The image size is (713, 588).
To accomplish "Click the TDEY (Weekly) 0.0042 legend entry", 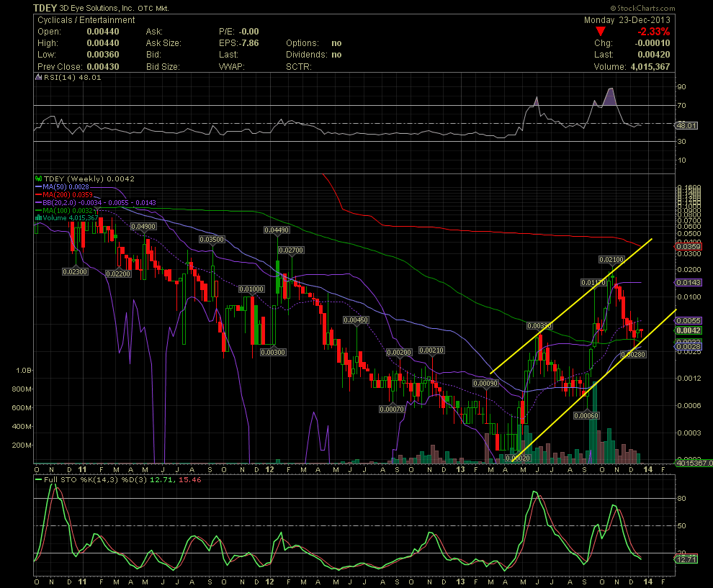I will click(89, 178).
